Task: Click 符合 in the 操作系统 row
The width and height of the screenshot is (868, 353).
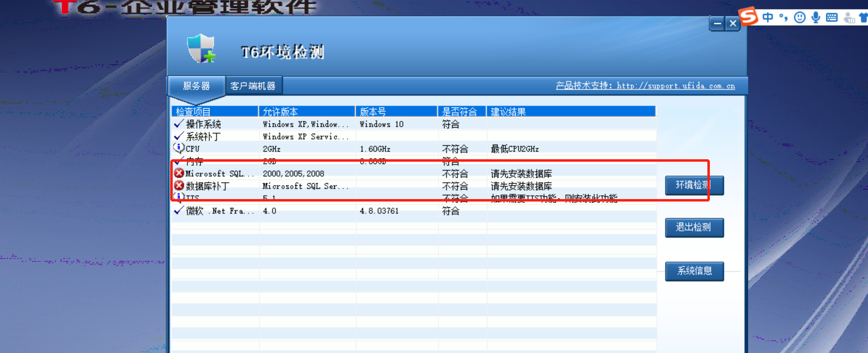Action: [x=451, y=124]
